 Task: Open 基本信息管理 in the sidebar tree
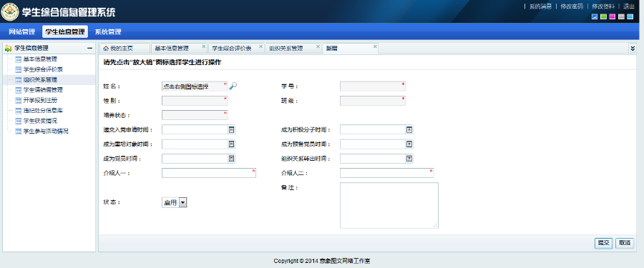tap(40, 59)
